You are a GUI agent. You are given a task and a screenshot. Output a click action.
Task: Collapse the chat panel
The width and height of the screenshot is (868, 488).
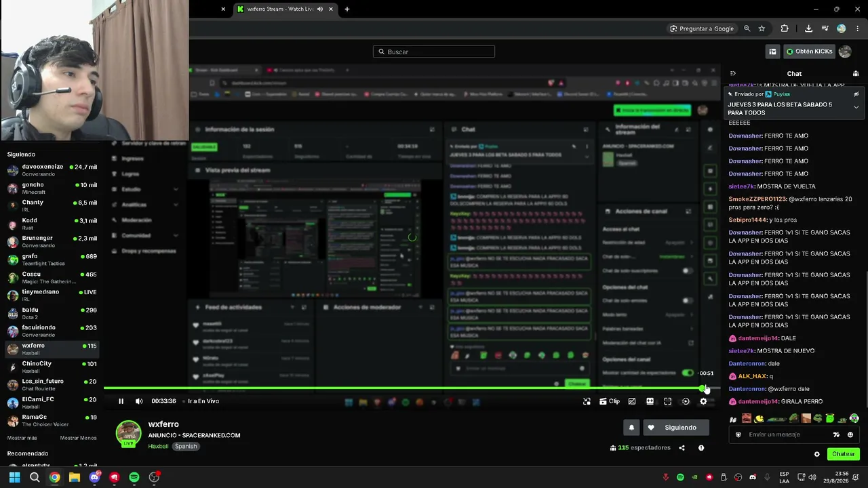(x=733, y=73)
